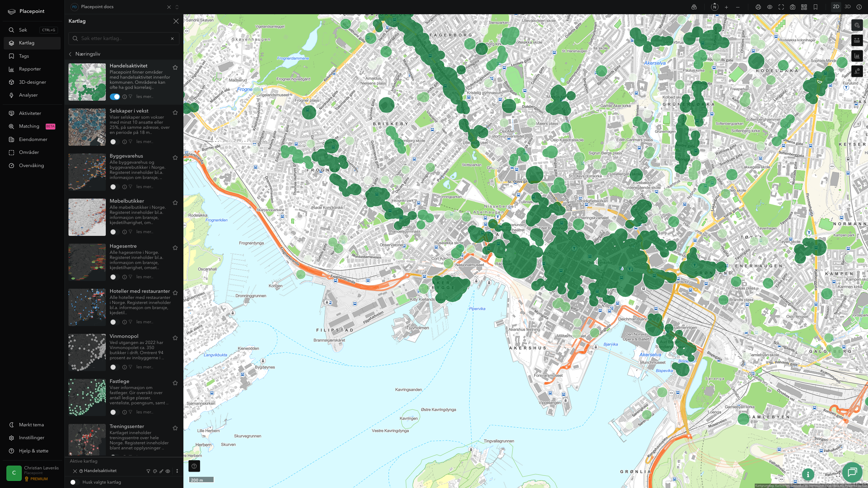Zoom in with the plus icon
The height and width of the screenshot is (488, 868).
point(726,7)
